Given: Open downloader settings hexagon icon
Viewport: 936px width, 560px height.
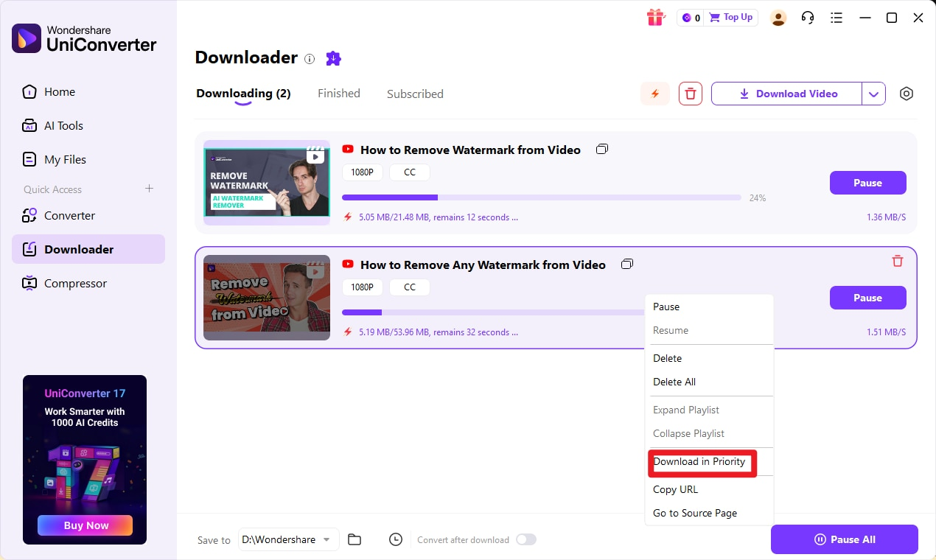Looking at the screenshot, I should pos(907,94).
